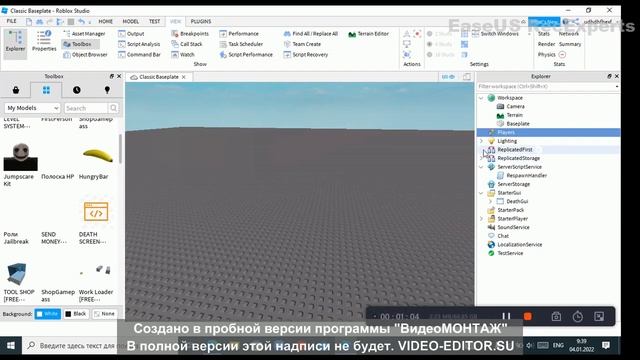The width and height of the screenshot is (640, 360).
Task: Toggle Physics stats
Action: (x=547, y=55)
